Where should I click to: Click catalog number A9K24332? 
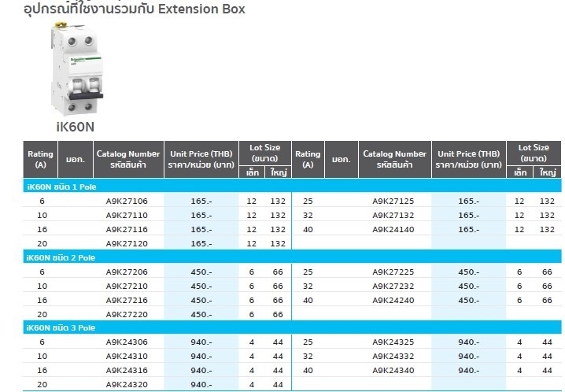click(x=393, y=356)
